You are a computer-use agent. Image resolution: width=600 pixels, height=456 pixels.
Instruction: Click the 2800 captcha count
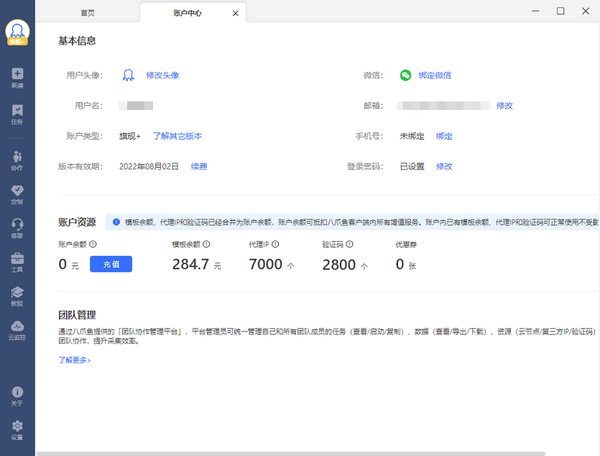(339, 265)
